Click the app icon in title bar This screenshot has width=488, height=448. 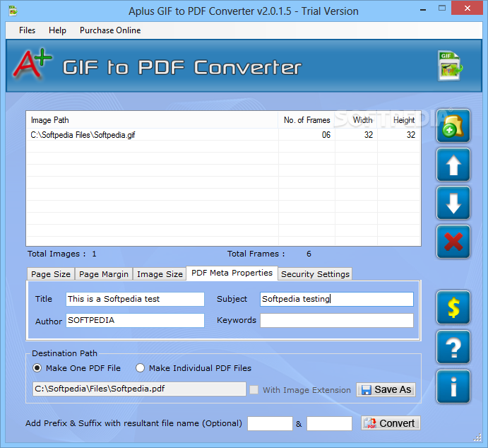pyautogui.click(x=13, y=11)
